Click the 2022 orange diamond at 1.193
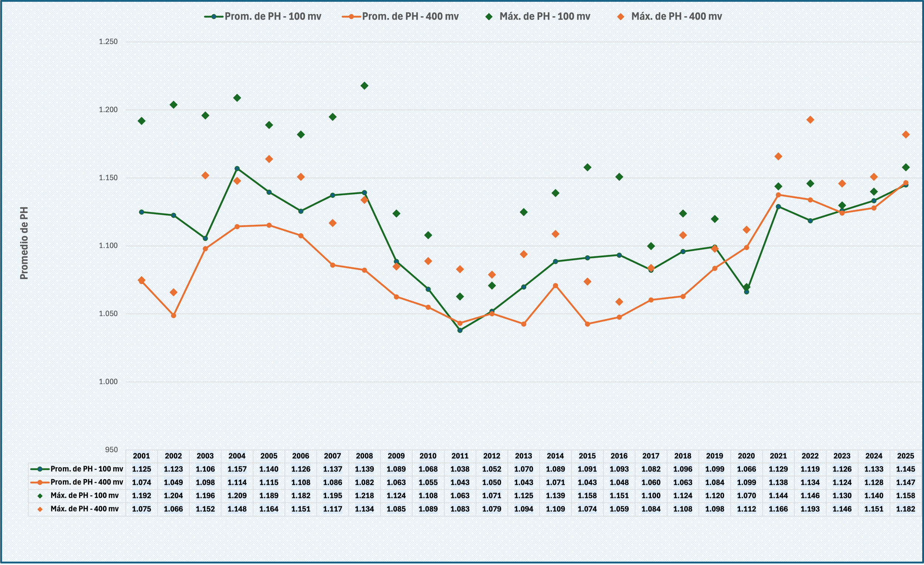 (810, 120)
